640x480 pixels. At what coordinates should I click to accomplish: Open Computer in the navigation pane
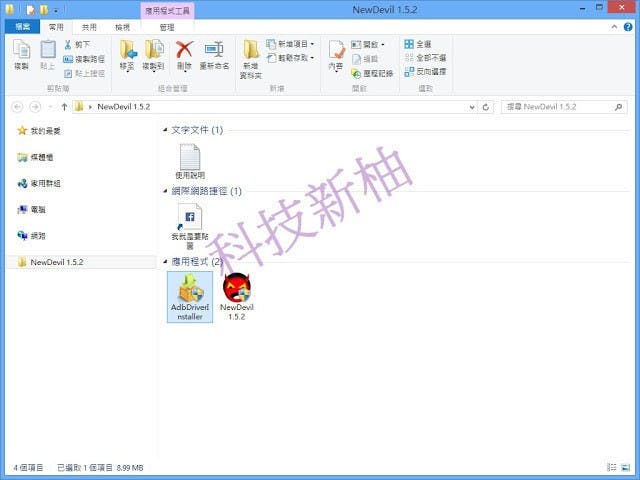coord(31,210)
